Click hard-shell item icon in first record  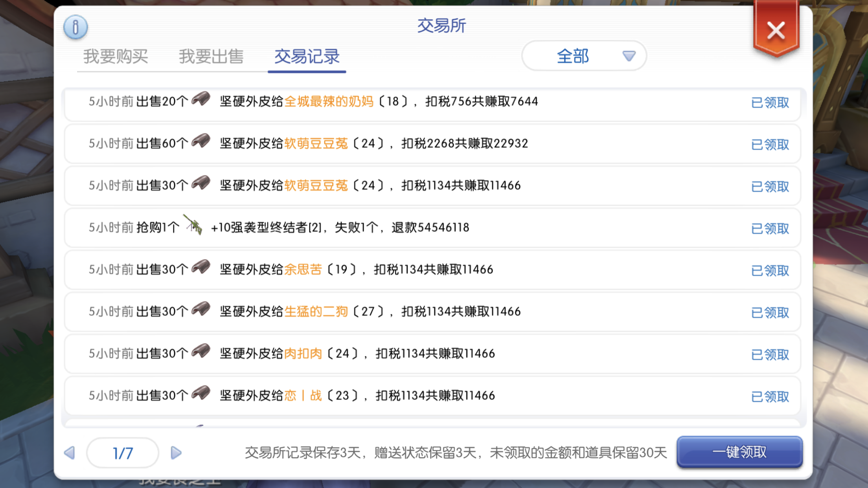[x=201, y=99]
